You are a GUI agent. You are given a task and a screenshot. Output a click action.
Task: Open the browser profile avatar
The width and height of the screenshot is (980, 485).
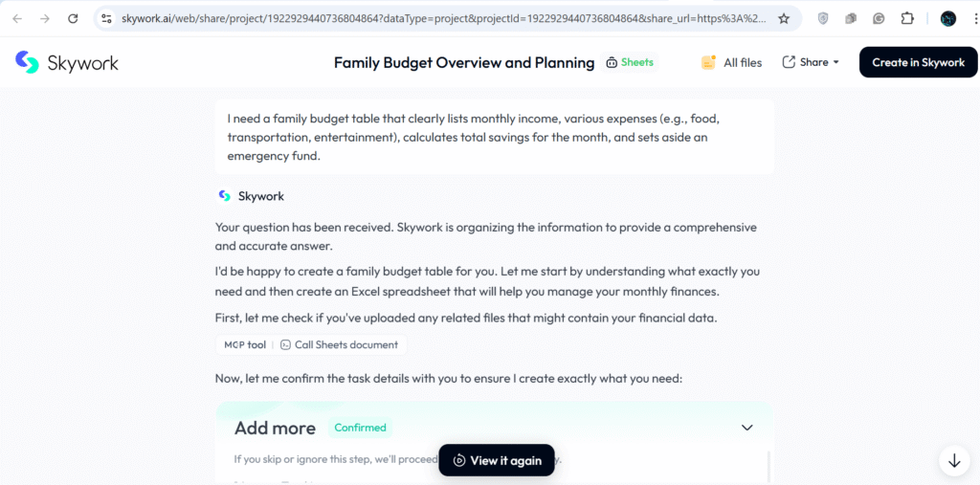(947, 18)
